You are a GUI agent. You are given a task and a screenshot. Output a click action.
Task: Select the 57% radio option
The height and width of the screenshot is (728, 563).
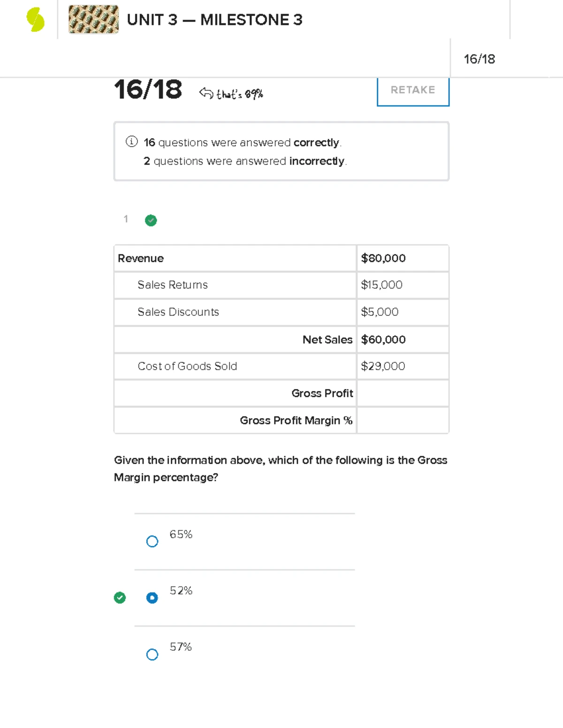[152, 654]
